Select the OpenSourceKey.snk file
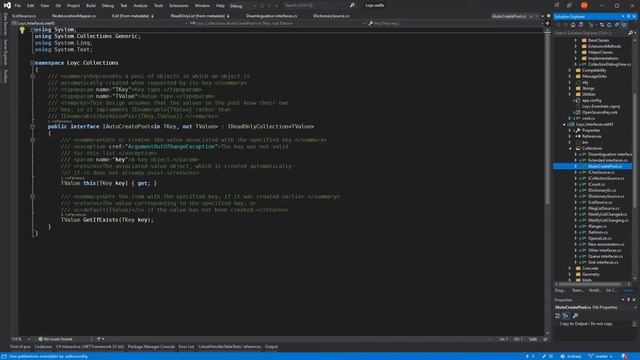Viewport: 640px width, 360px height. (600, 113)
